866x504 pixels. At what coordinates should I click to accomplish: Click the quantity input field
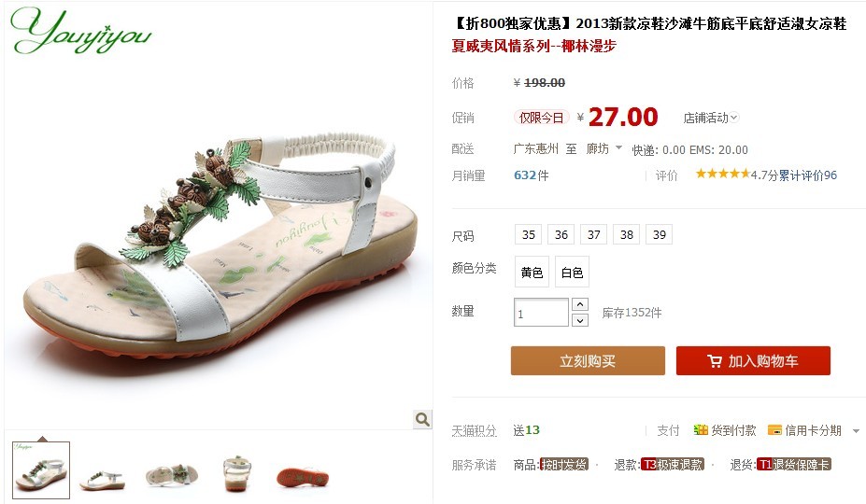point(541,313)
